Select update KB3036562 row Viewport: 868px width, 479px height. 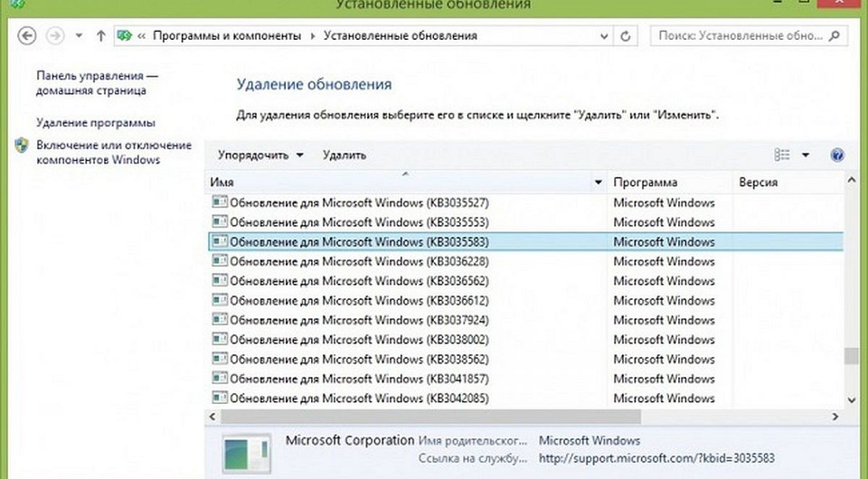(x=524, y=281)
